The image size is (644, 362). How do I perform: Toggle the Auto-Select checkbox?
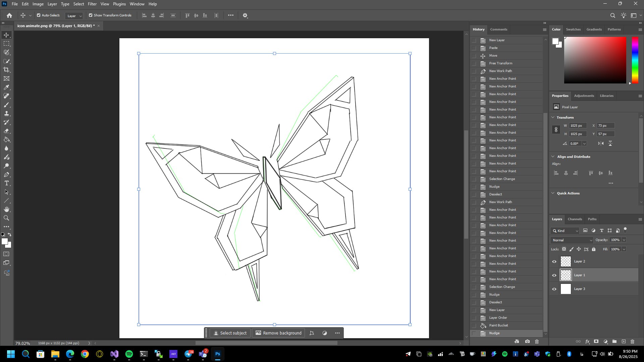[39, 15]
